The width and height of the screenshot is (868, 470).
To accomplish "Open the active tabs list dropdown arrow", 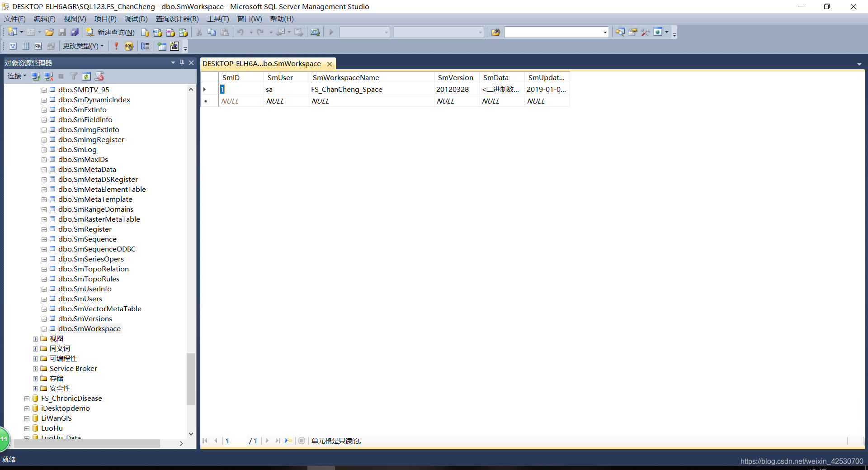I will pos(859,64).
